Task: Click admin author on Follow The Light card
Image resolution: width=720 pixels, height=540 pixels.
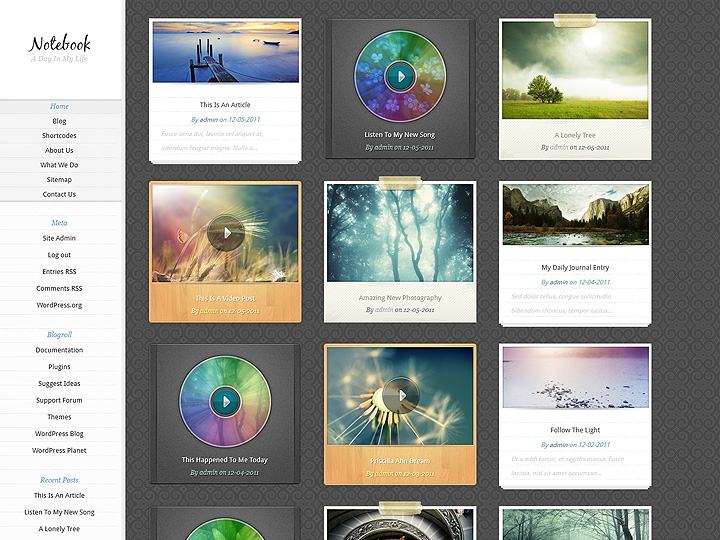Action: [559, 444]
